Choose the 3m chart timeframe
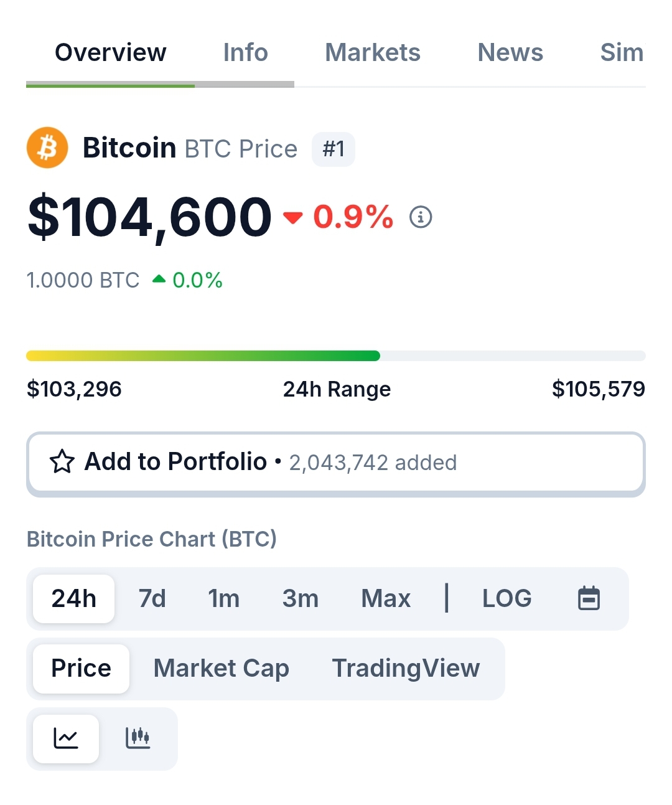 point(301,598)
